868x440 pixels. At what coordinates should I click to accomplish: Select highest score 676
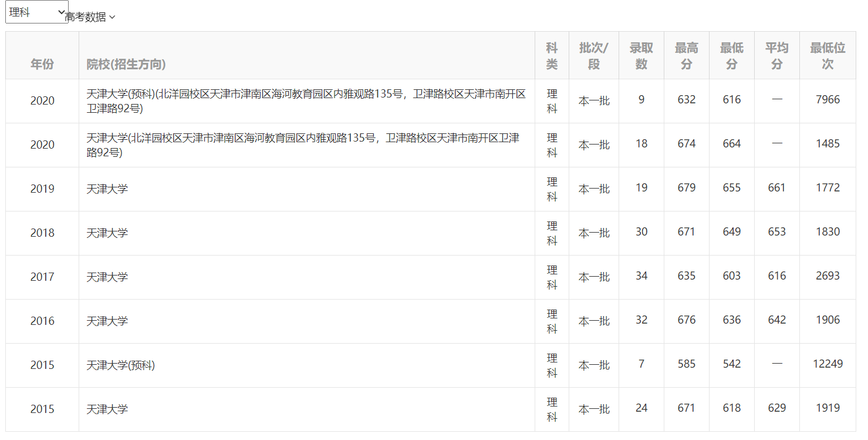(687, 320)
